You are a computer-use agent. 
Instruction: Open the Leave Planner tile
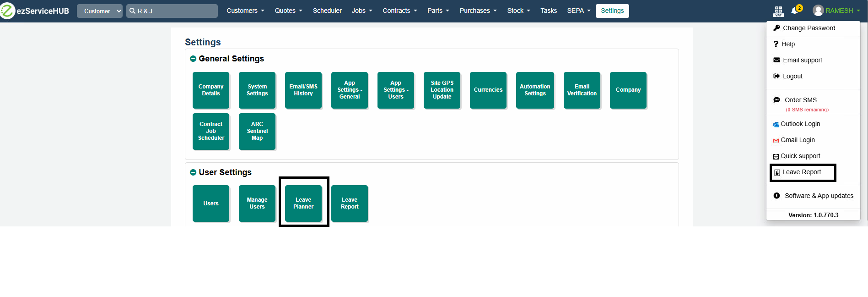(303, 203)
